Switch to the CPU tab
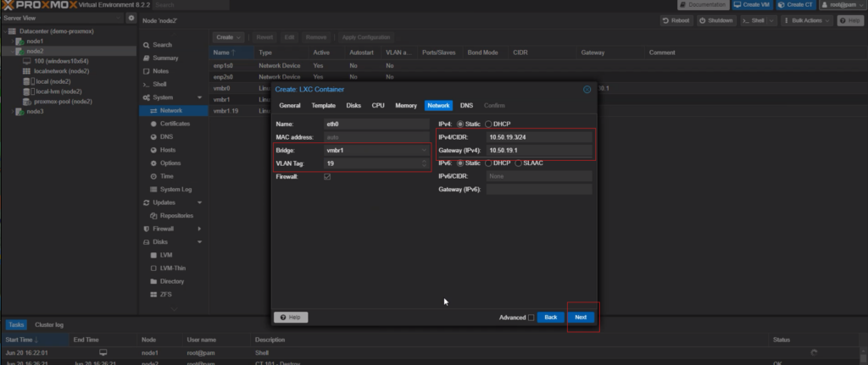Screen dimensions: 868x365 pyautogui.click(x=378, y=106)
